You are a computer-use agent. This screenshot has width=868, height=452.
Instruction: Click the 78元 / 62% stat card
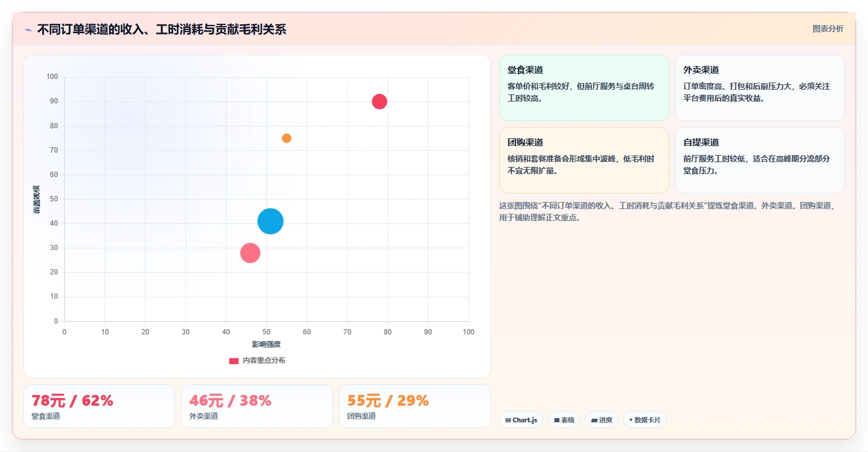point(99,406)
